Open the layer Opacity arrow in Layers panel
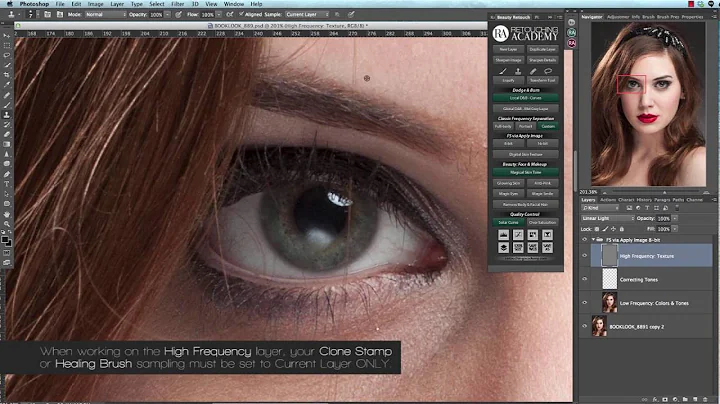 (x=675, y=219)
